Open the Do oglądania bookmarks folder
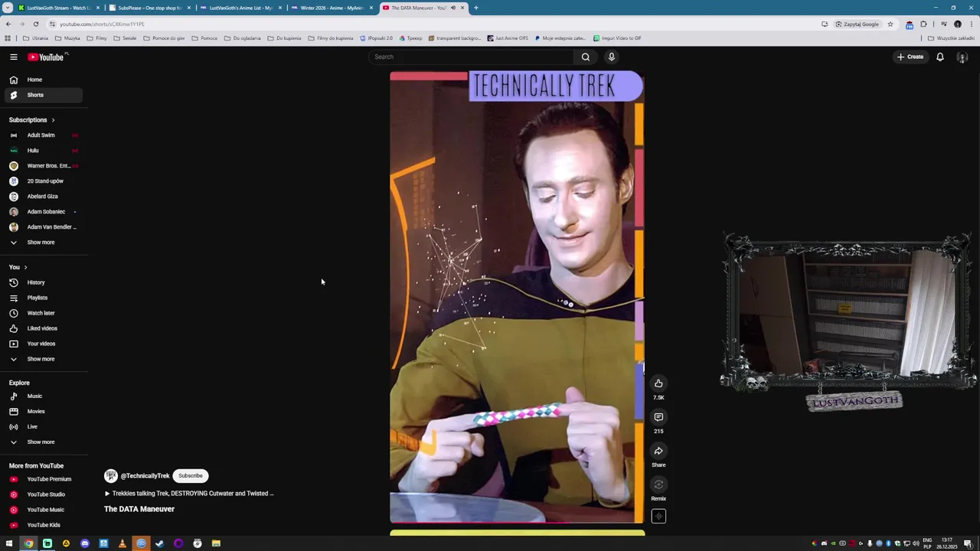 243,38
